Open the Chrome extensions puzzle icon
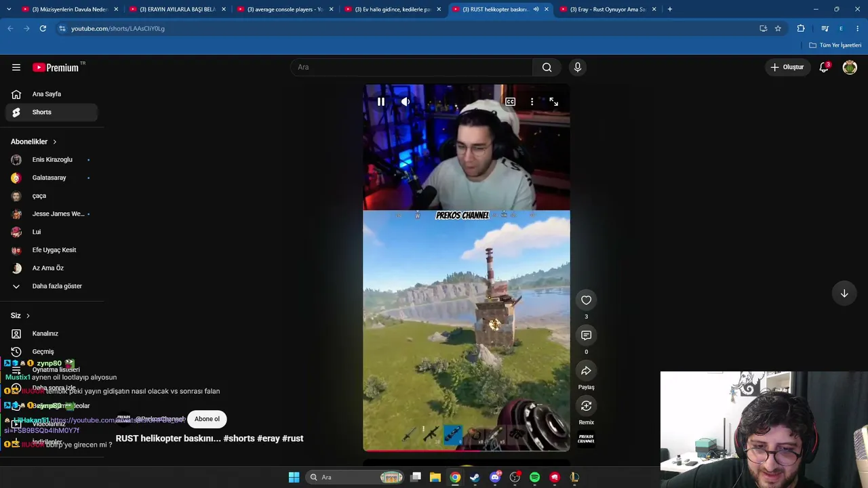The width and height of the screenshot is (868, 488). [801, 28]
